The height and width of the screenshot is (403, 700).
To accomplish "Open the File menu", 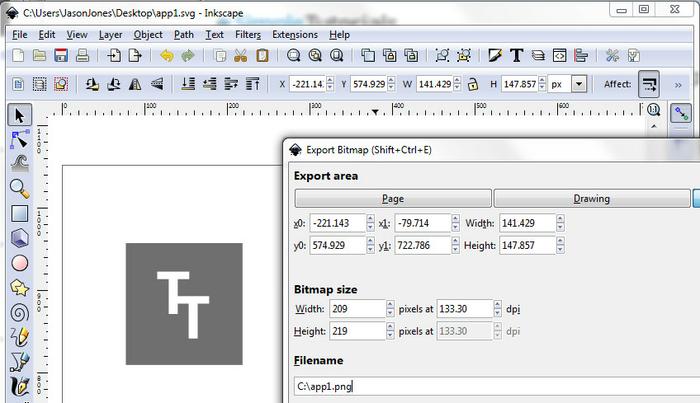I will pos(20,34).
